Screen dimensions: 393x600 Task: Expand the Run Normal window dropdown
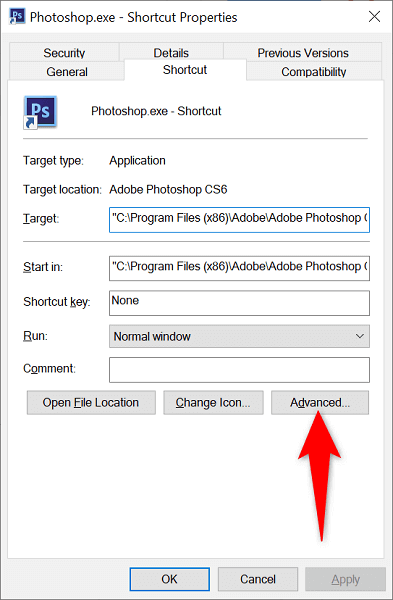[x=239, y=336]
